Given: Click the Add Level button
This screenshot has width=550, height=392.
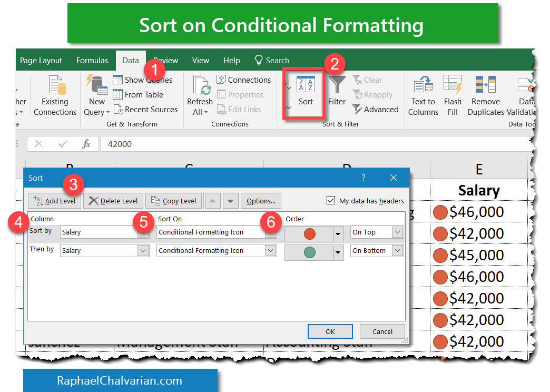Looking at the screenshot, I should 55,200.
